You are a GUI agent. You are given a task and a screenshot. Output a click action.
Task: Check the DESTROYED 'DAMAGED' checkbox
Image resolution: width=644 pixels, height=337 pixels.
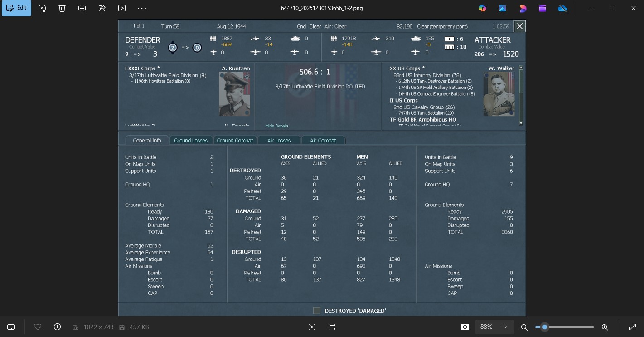tap(317, 311)
